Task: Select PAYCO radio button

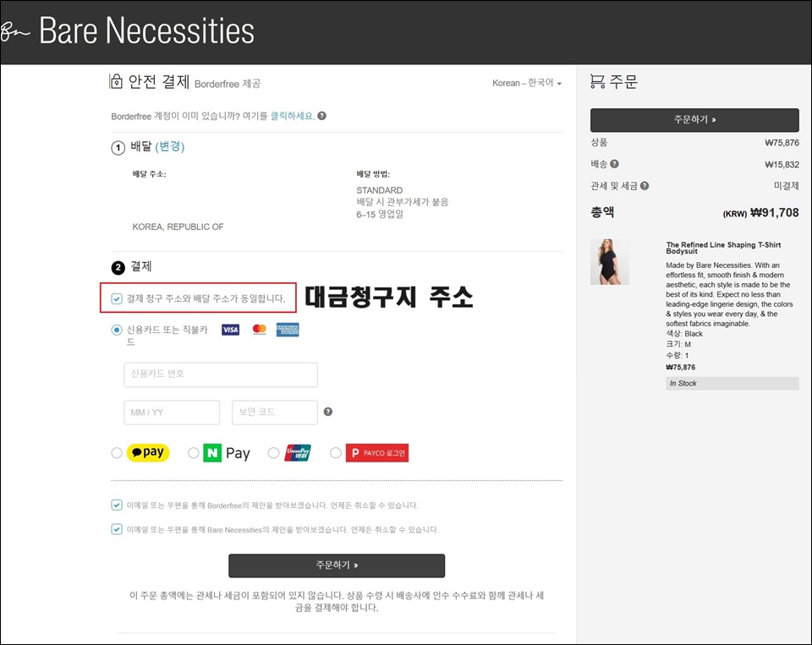Action: (x=336, y=453)
